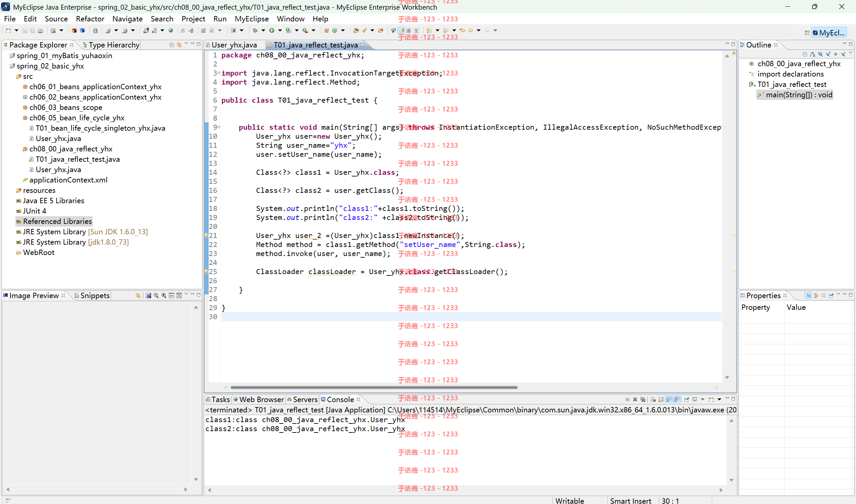Select applicationContext.xml in Package Explorer
Screen dimensions: 856x504
[65, 180]
